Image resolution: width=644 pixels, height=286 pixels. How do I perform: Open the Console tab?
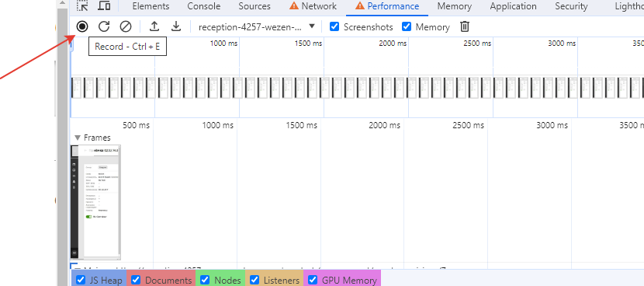pos(204,6)
